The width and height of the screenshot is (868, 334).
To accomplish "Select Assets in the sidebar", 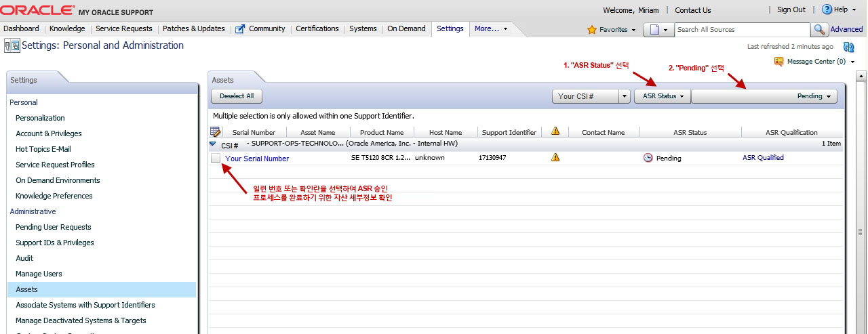I will [101, 289].
